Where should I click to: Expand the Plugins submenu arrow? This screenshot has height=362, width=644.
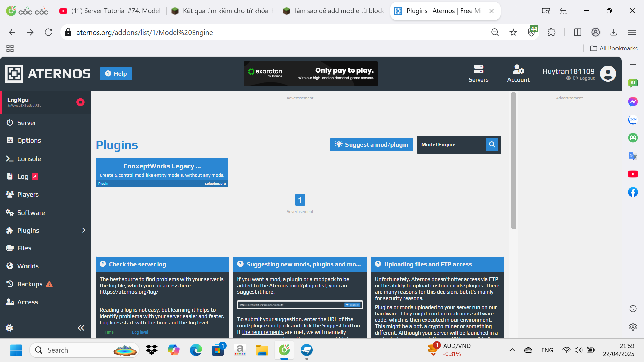click(x=84, y=230)
